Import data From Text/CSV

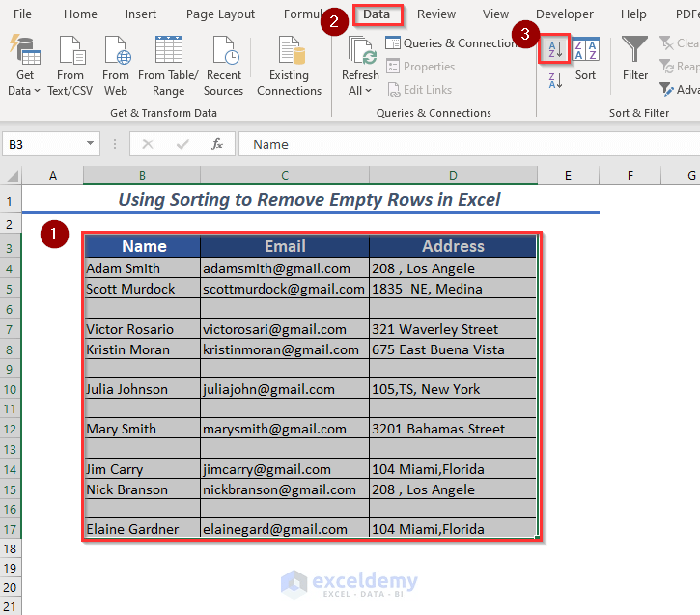coord(70,65)
